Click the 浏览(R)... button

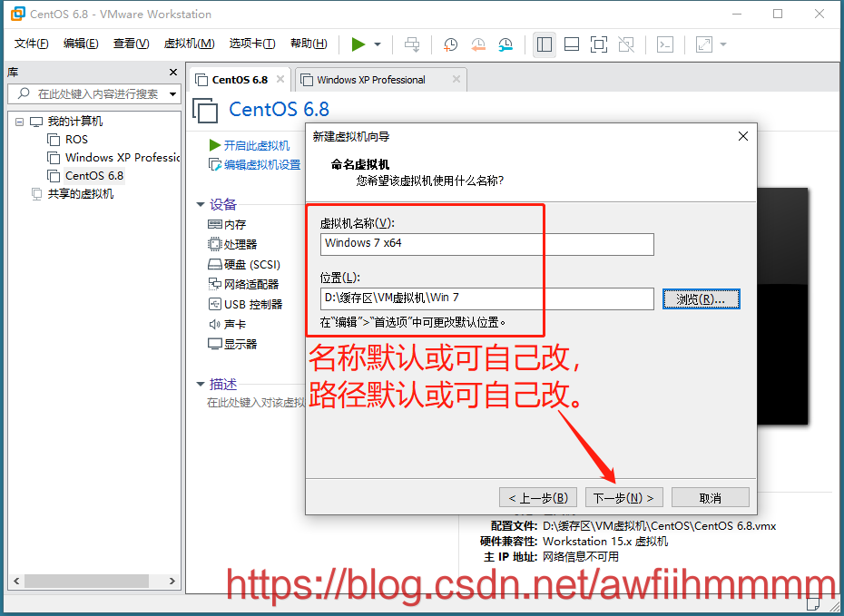[x=701, y=299]
